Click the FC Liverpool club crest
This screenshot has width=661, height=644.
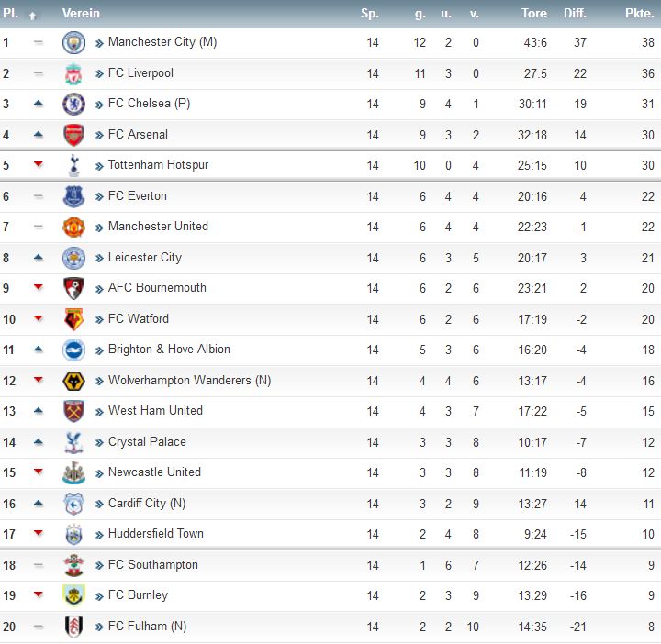coord(73,73)
